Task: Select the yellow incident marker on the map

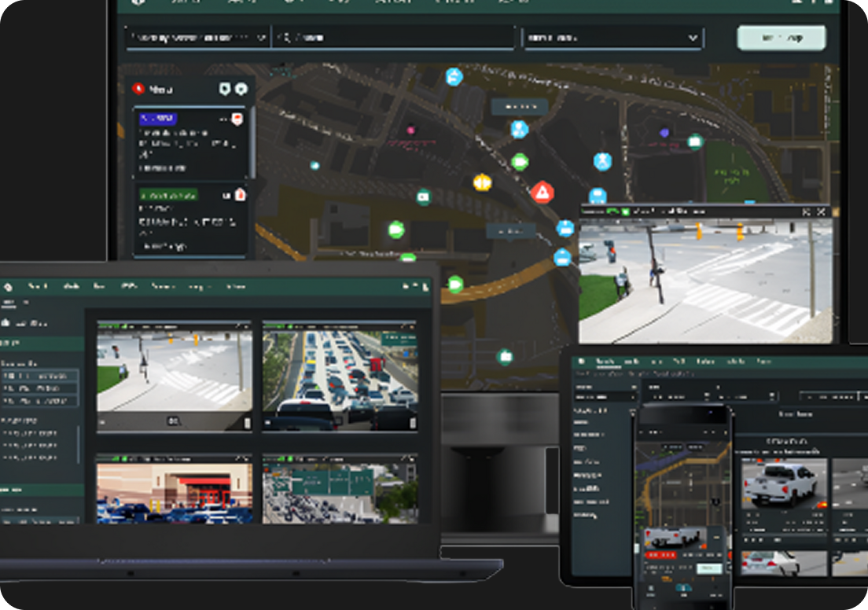Action: pos(482,182)
